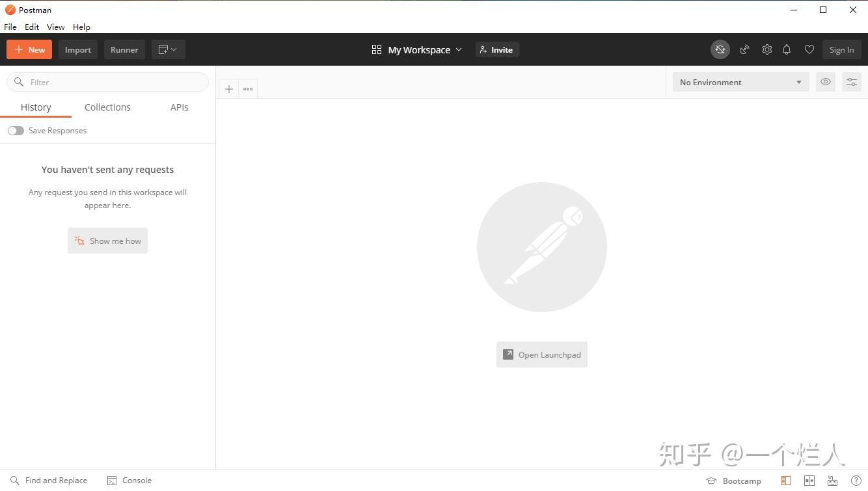
Task: Click Open Launchpad
Action: coord(541,354)
